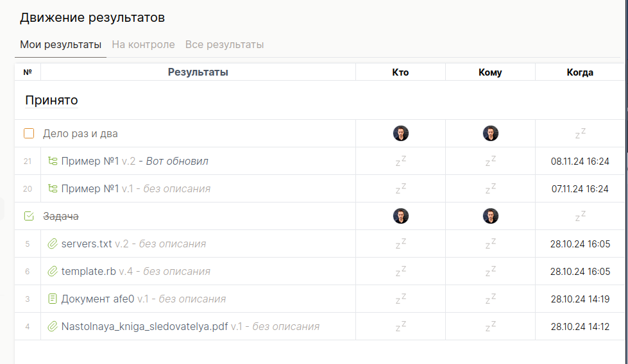The height and width of the screenshot is (364, 628).
Task: Open Nastolnaya_kniga_sledovatelya.pdf file link
Action: 144,326
